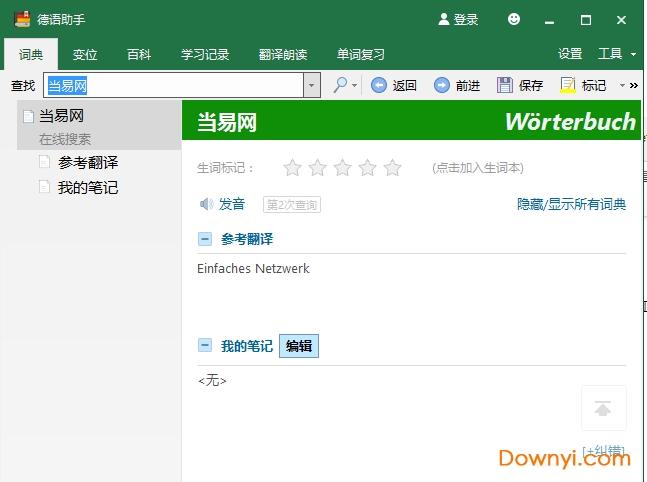Click the smiley face feedback icon
The image size is (647, 482).
pos(514,19)
